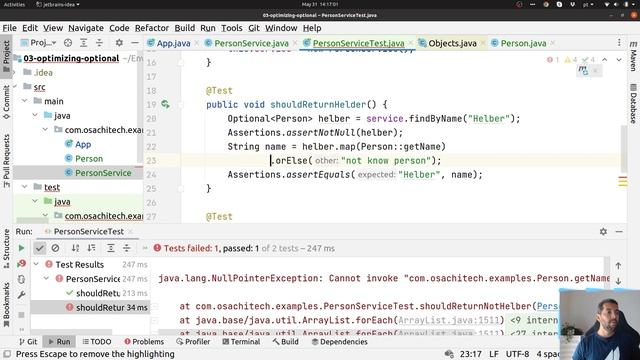This screenshot has height=360, width=640.
Task: Rerun failed tests icon
Action: [21, 264]
